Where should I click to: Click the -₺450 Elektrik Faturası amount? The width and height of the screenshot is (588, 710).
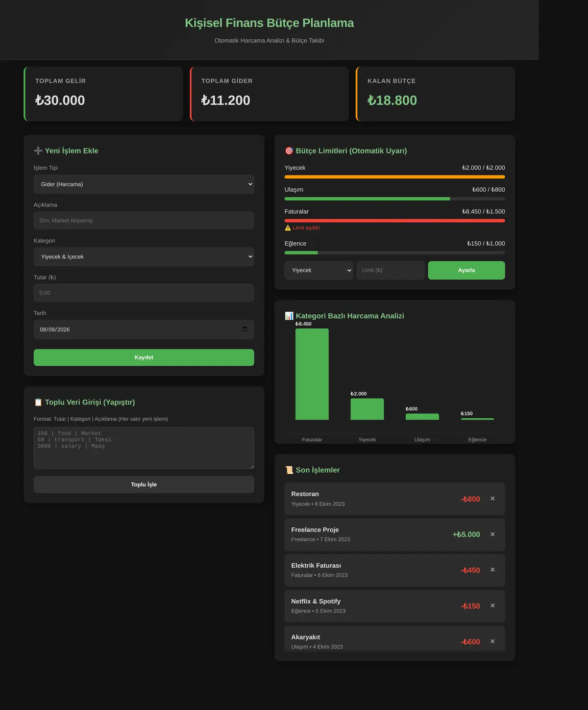tap(470, 570)
